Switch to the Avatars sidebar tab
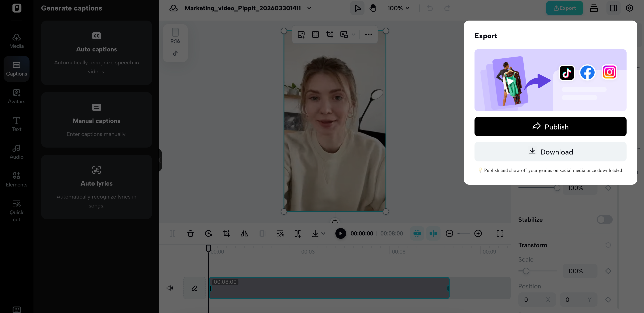The height and width of the screenshot is (313, 644). (x=17, y=96)
